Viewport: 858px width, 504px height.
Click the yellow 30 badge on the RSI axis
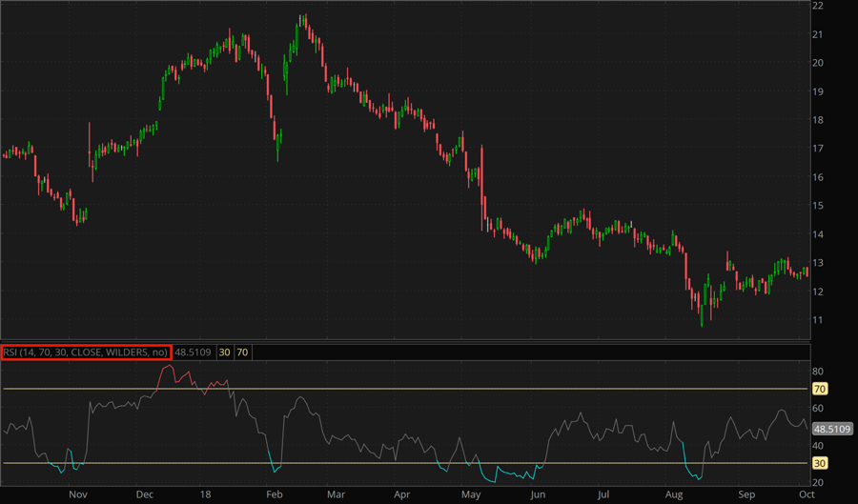(x=818, y=463)
